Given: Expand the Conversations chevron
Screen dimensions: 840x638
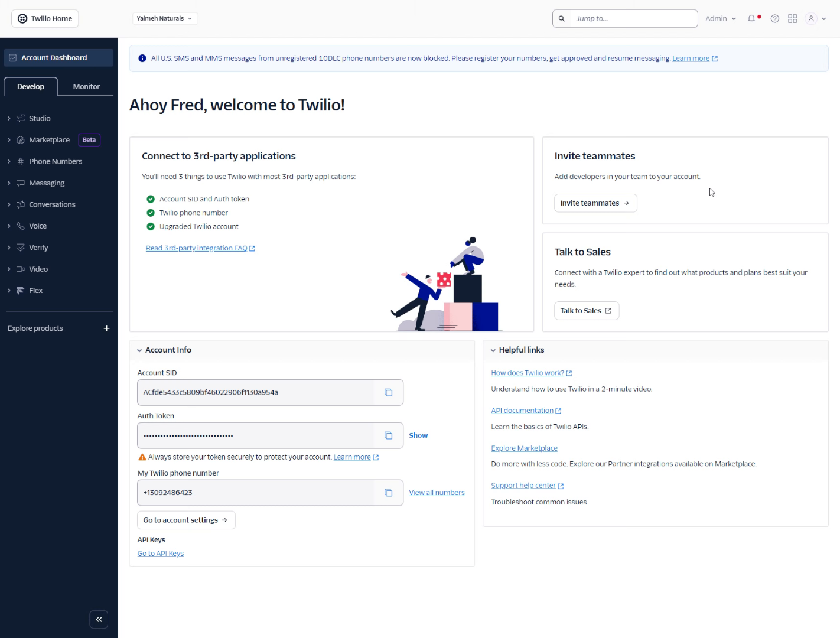Looking at the screenshot, I should pos(9,204).
